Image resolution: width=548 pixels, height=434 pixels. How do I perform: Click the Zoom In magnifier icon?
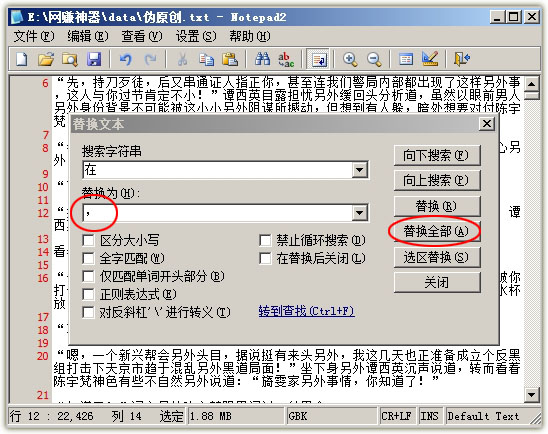[x=350, y=59]
